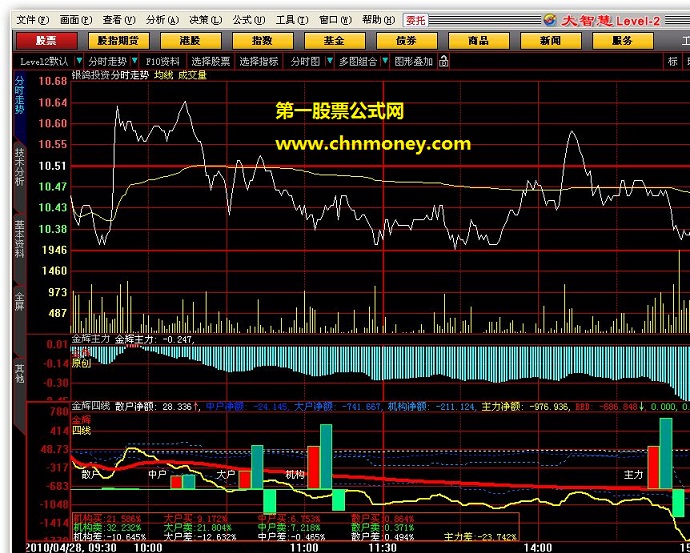Click 分时图 toolbar item
The image size is (690, 553).
point(305,62)
